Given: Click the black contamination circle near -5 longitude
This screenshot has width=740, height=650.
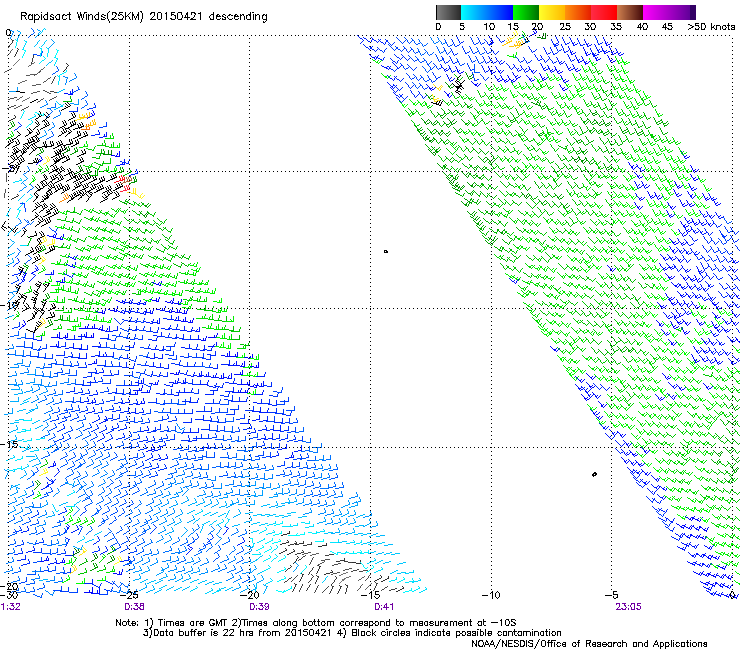Looking at the screenshot, I should 594,474.
